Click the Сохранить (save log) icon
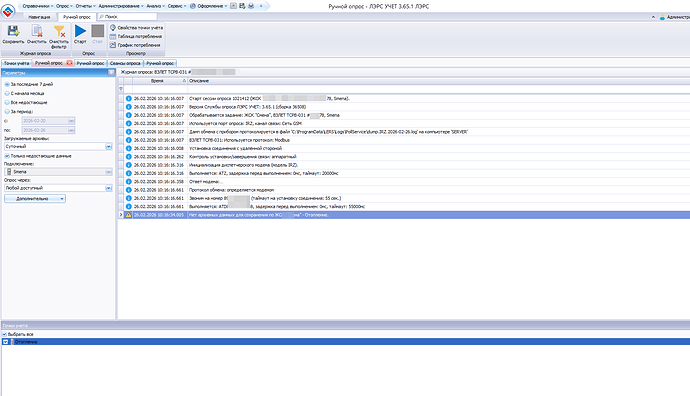Viewport: 690px width, 396px height. click(x=13, y=31)
